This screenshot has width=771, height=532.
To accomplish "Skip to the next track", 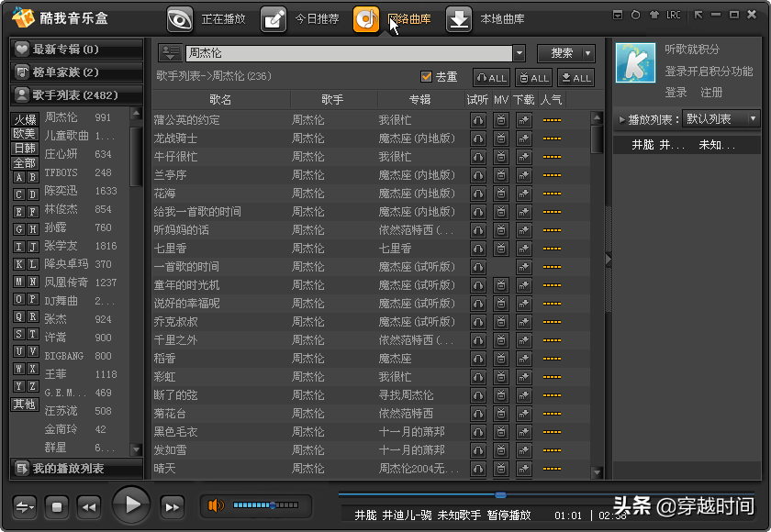I will tap(172, 505).
